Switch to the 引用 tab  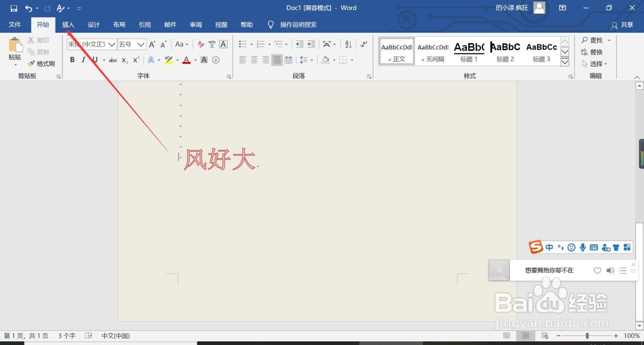click(x=144, y=24)
